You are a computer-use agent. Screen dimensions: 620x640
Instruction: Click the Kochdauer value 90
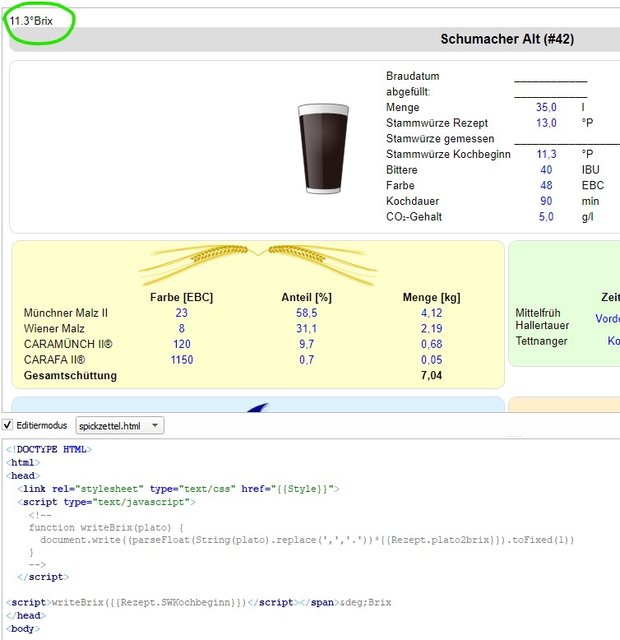(x=546, y=201)
